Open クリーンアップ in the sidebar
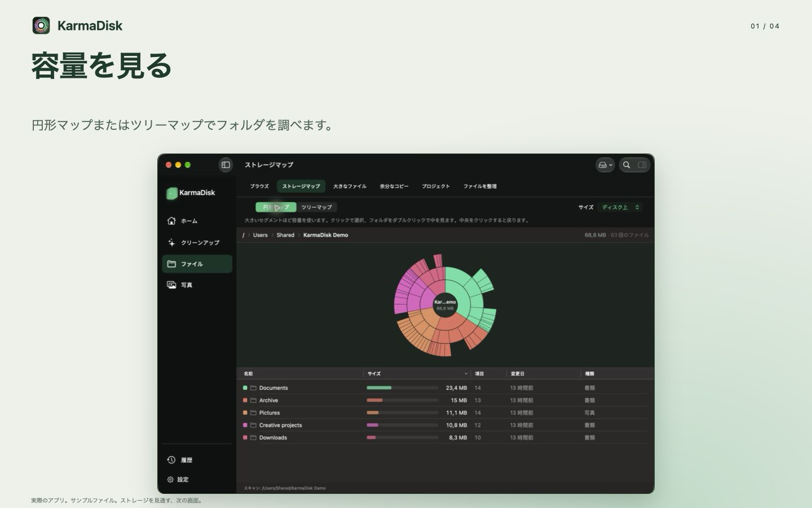The image size is (812, 508). 197,242
